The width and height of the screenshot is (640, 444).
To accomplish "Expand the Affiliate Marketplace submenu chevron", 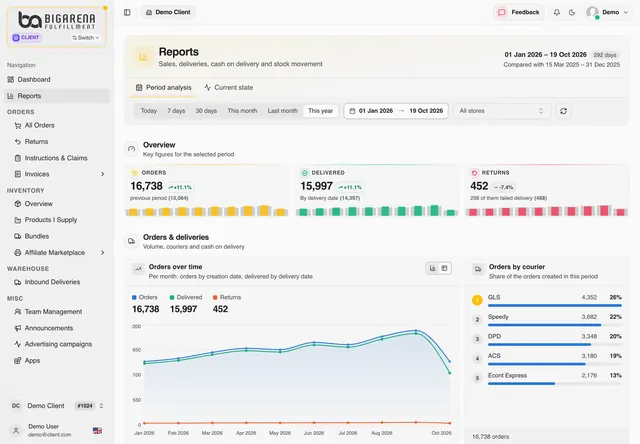I will [x=102, y=253].
